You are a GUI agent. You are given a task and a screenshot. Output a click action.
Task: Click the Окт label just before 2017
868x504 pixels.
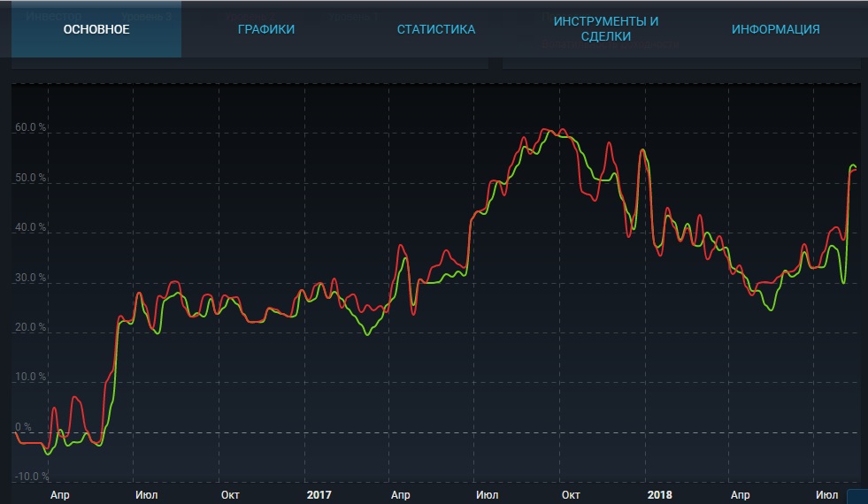230,494
